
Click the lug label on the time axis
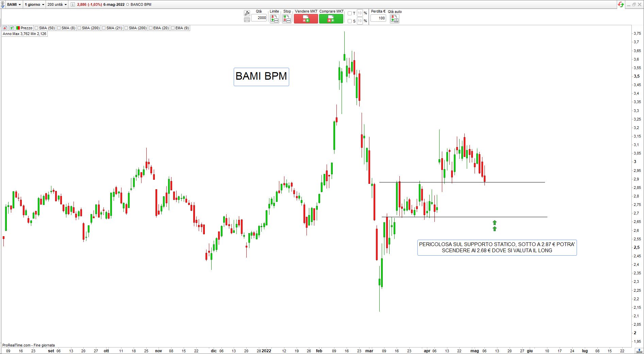point(584,351)
